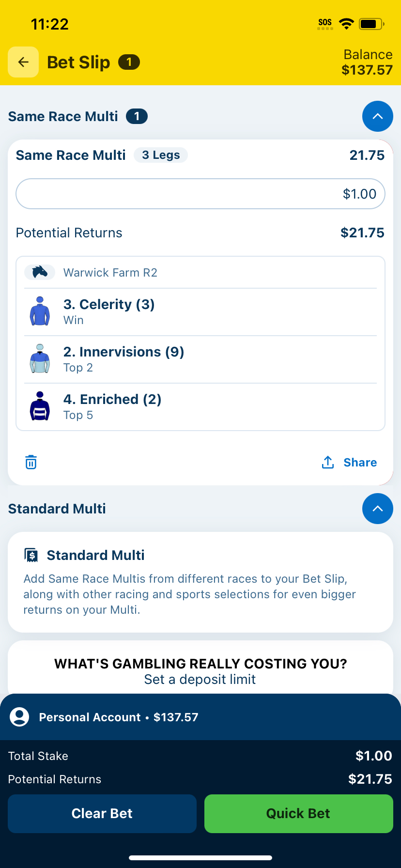Collapse the Same Race Multi section
The height and width of the screenshot is (868, 401).
click(378, 116)
